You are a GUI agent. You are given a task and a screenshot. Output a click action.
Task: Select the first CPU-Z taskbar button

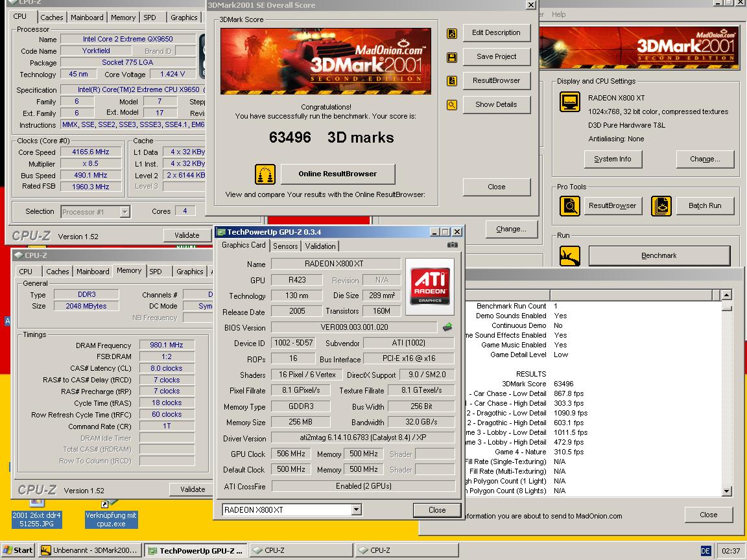(301, 550)
